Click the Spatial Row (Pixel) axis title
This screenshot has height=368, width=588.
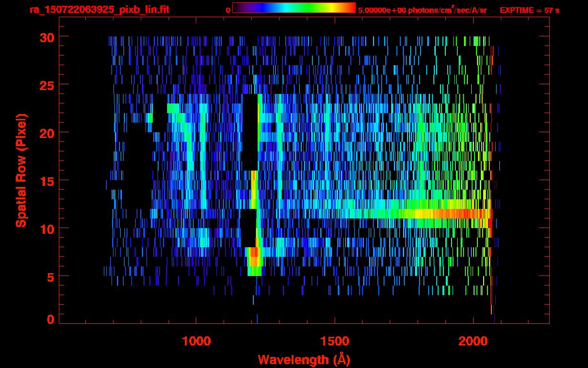pyautogui.click(x=21, y=170)
